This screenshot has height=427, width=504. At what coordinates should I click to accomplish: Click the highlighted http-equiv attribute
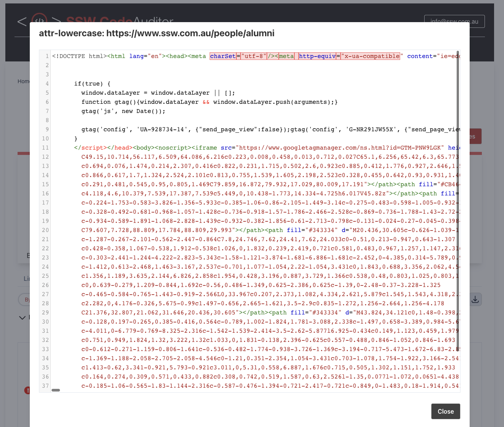pos(317,56)
